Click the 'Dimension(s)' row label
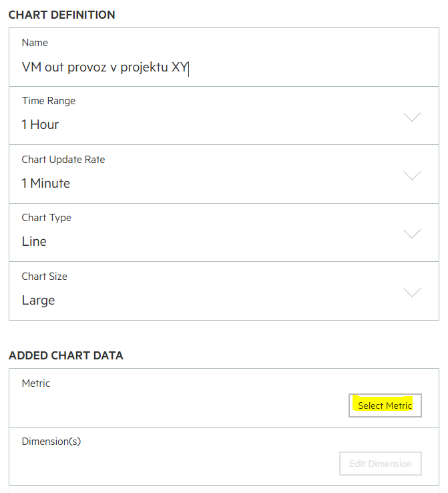448x493 pixels. click(51, 442)
